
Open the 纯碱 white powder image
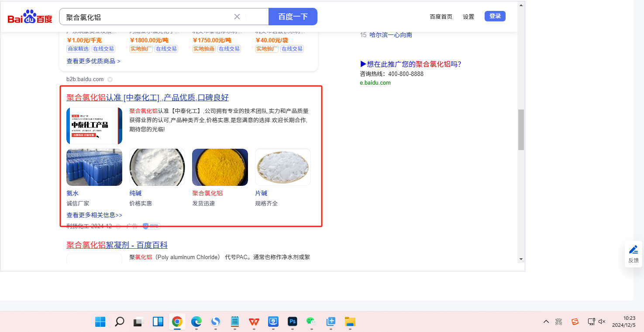point(157,167)
